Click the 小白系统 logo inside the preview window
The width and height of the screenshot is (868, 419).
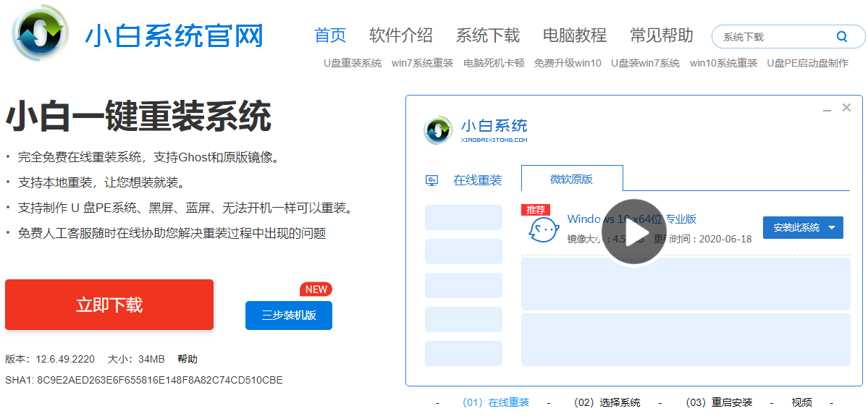point(439,130)
